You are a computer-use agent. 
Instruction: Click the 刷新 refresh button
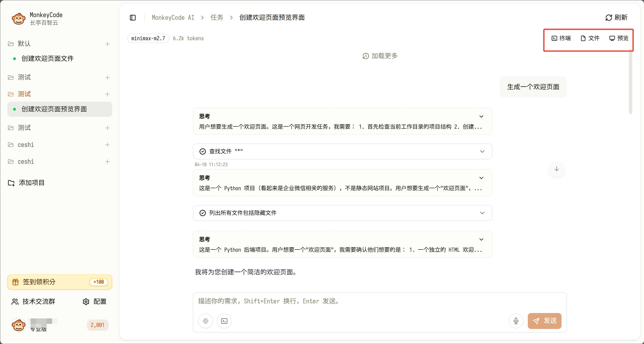(617, 18)
